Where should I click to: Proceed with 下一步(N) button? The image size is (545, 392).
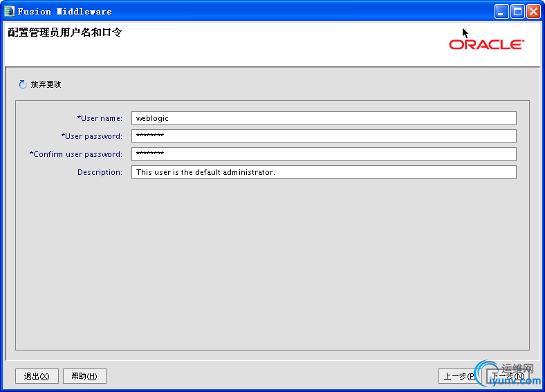(x=508, y=376)
